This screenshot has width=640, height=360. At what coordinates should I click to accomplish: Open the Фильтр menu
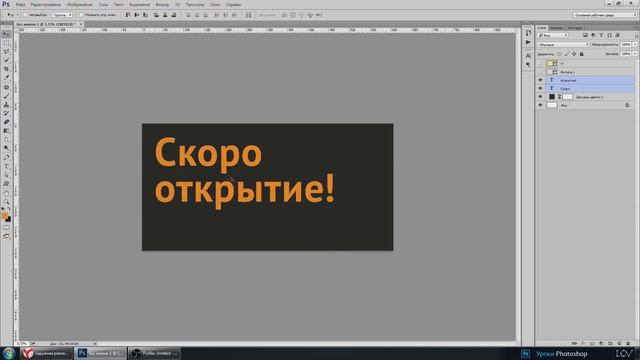click(x=162, y=4)
